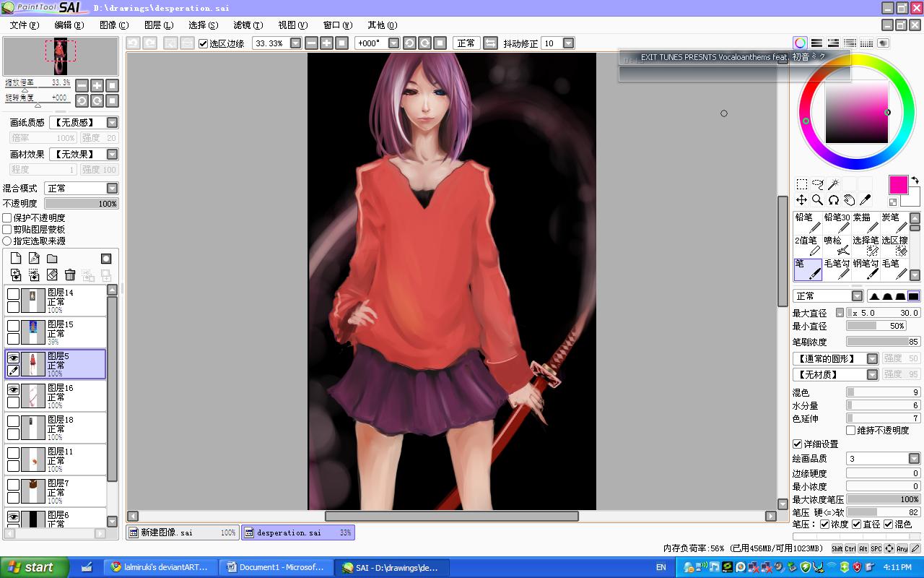This screenshot has height=578, width=924.
Task: Choose the 选择笔 selection pen
Action: pyautogui.click(x=866, y=246)
